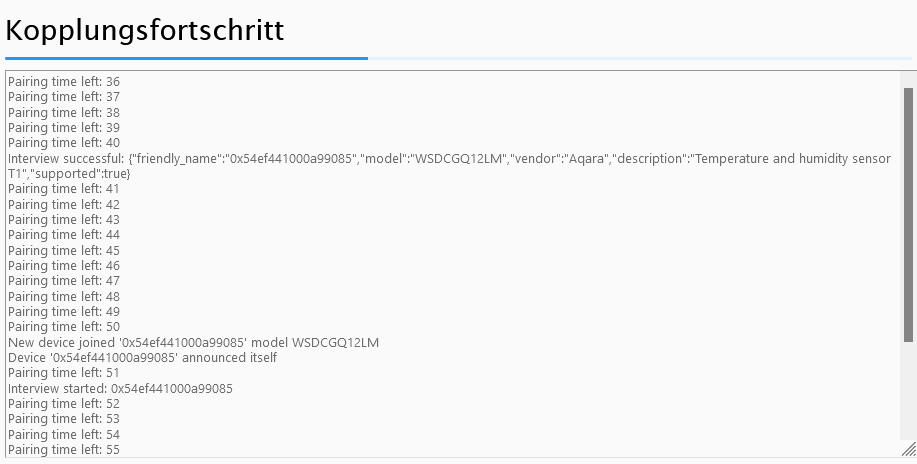
Task: Click 'Pairing time left: 55' line
Action: click(64, 450)
